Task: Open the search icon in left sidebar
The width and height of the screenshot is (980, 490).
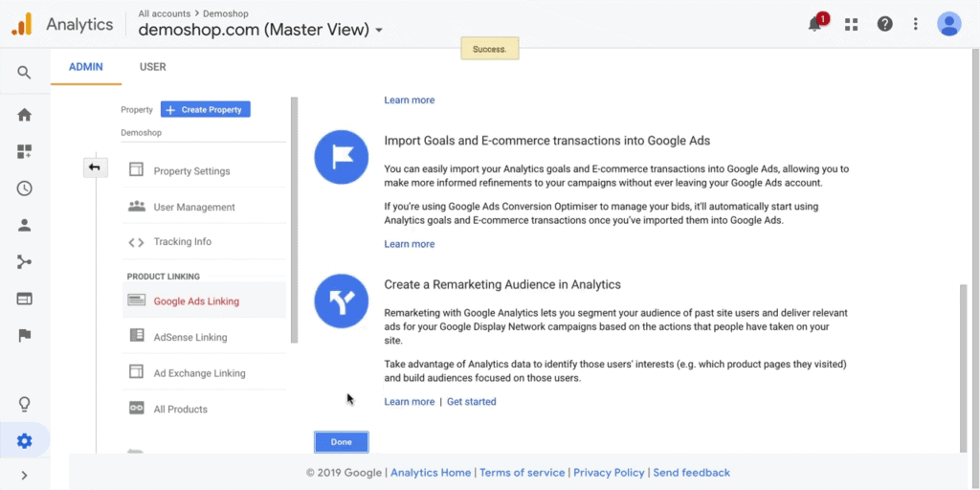Action: coord(24,73)
